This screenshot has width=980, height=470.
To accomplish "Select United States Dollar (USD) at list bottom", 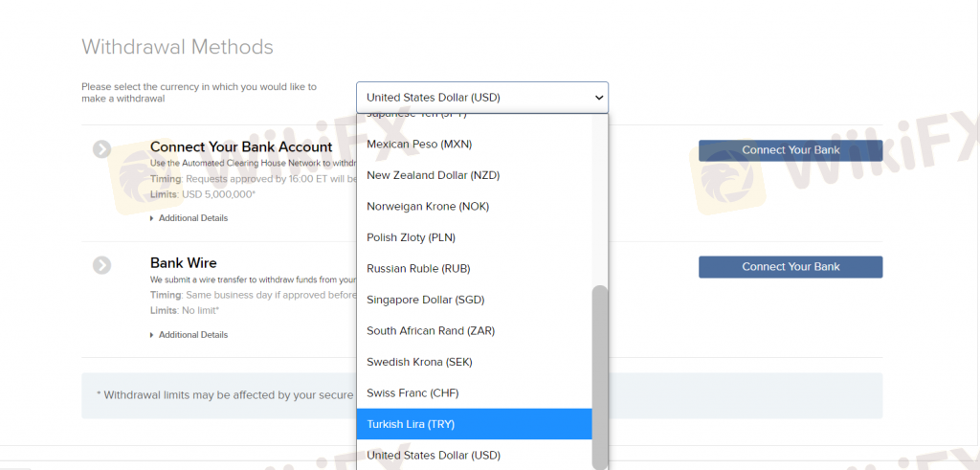I will point(433,455).
